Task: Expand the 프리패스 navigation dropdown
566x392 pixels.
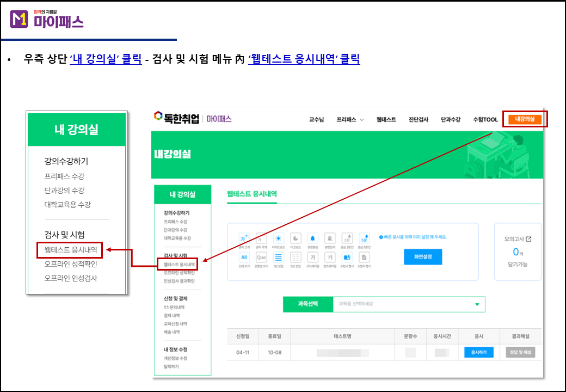Action: coord(350,119)
